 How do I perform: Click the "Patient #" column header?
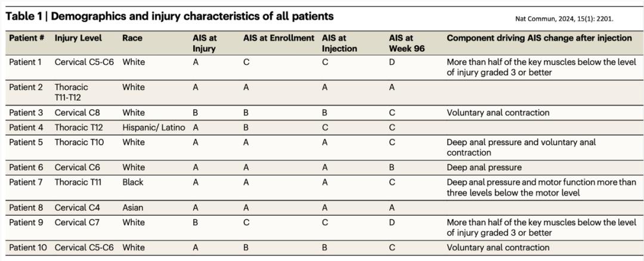(x=27, y=38)
